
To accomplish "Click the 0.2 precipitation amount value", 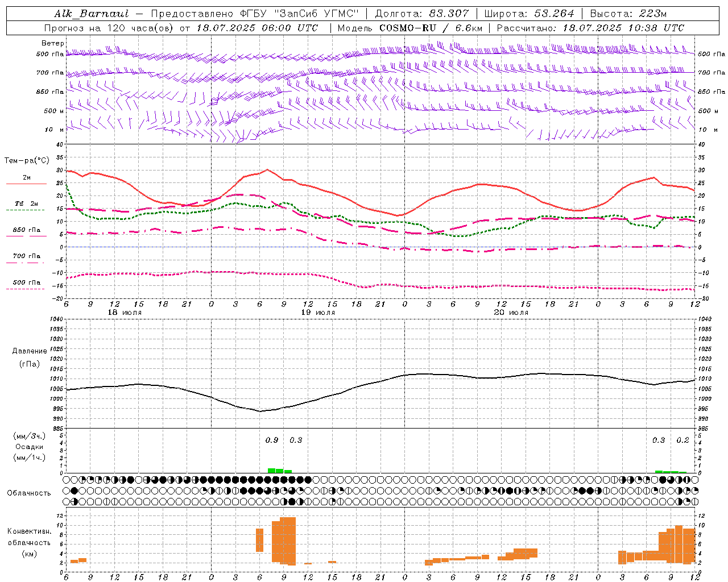I will [x=682, y=440].
